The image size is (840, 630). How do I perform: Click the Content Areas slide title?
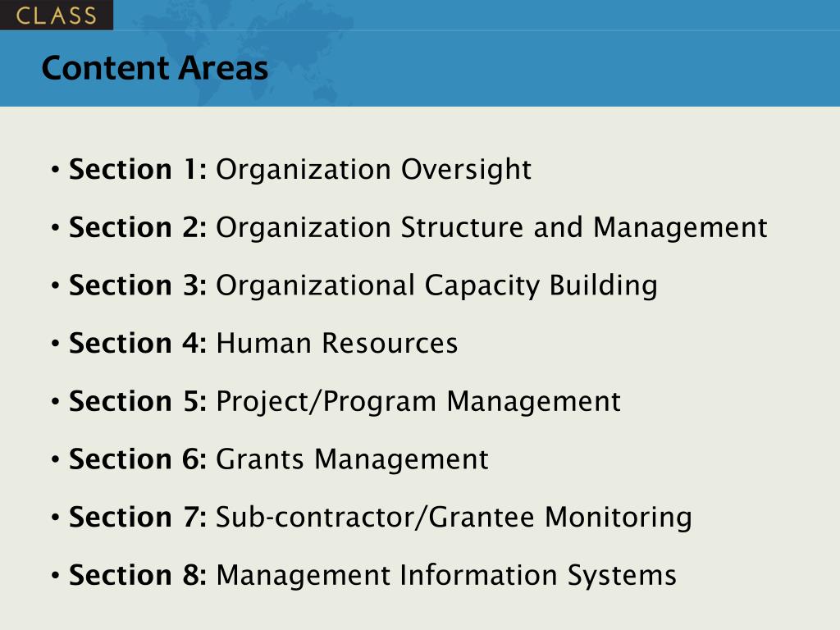155,68
